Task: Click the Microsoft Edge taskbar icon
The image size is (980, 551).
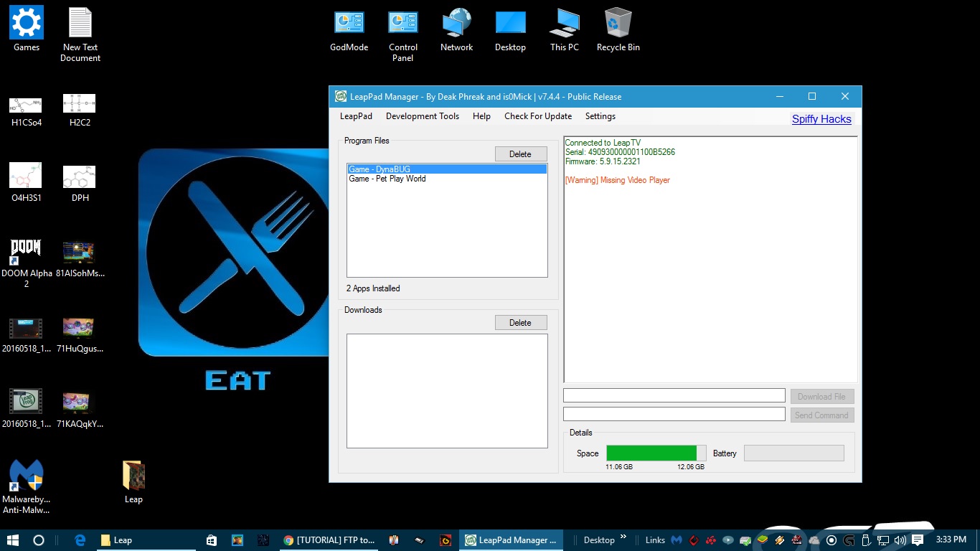Action: 80,540
